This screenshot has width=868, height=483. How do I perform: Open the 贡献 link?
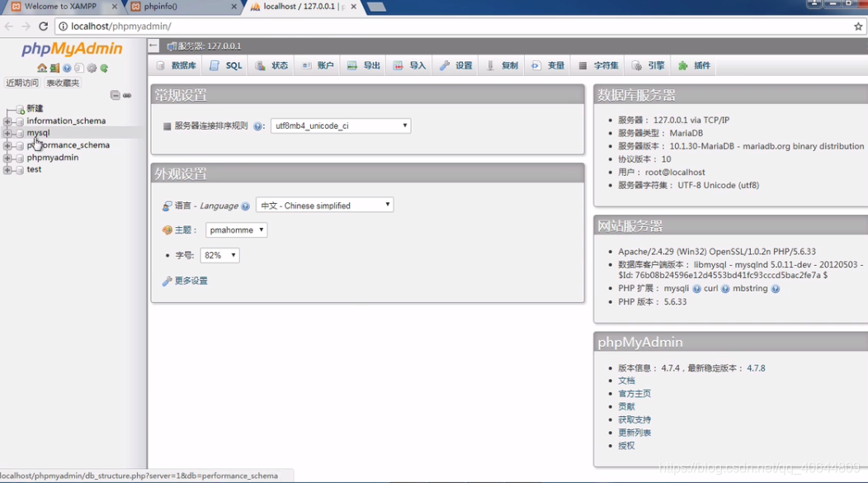[x=626, y=406]
